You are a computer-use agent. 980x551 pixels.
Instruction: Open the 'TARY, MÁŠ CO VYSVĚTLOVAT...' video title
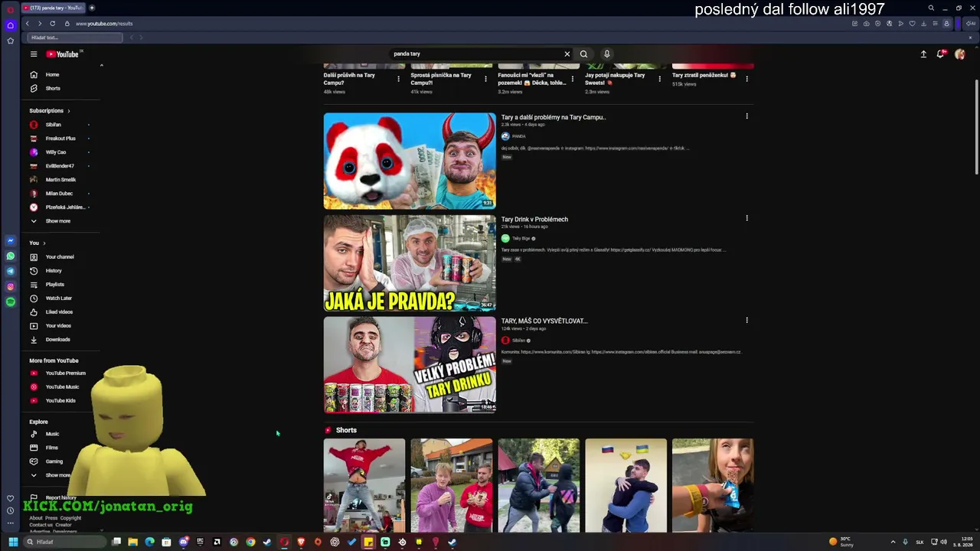pos(544,321)
